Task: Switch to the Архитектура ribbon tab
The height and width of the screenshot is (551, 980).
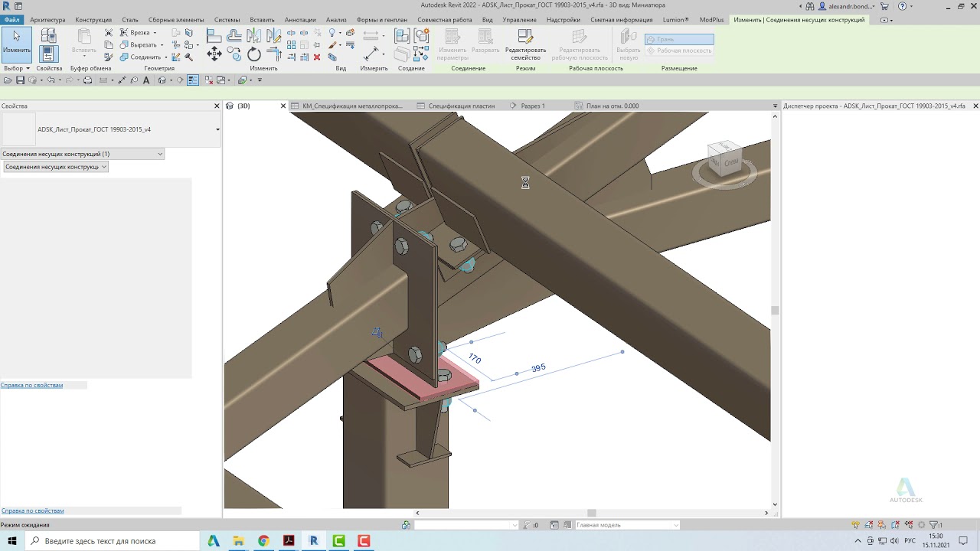Action: click(47, 20)
